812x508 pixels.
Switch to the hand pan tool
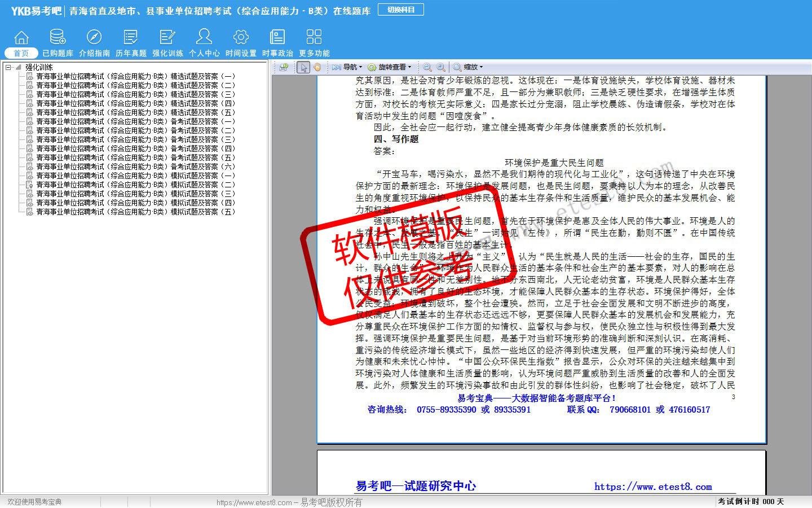317,67
